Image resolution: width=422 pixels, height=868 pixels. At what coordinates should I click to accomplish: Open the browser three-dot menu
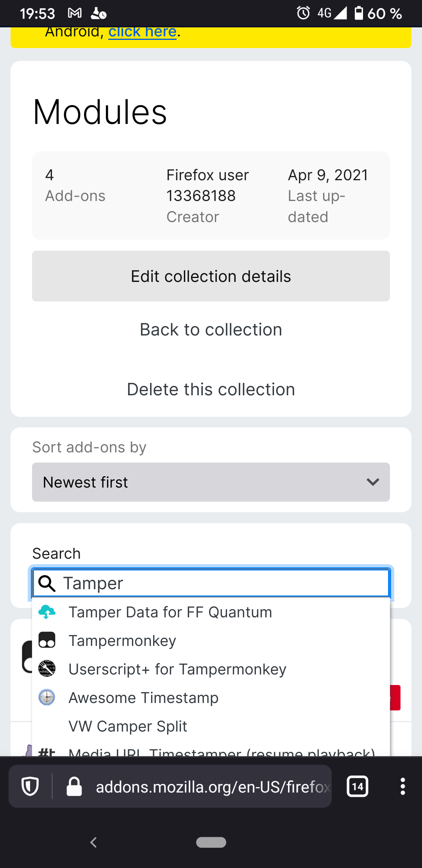pos(402,786)
